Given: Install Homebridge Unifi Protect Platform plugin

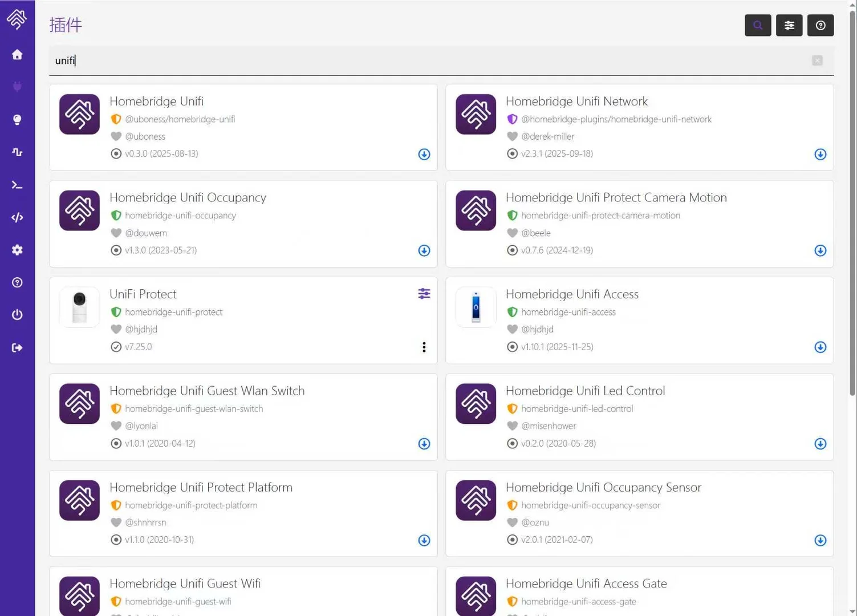Looking at the screenshot, I should [424, 540].
